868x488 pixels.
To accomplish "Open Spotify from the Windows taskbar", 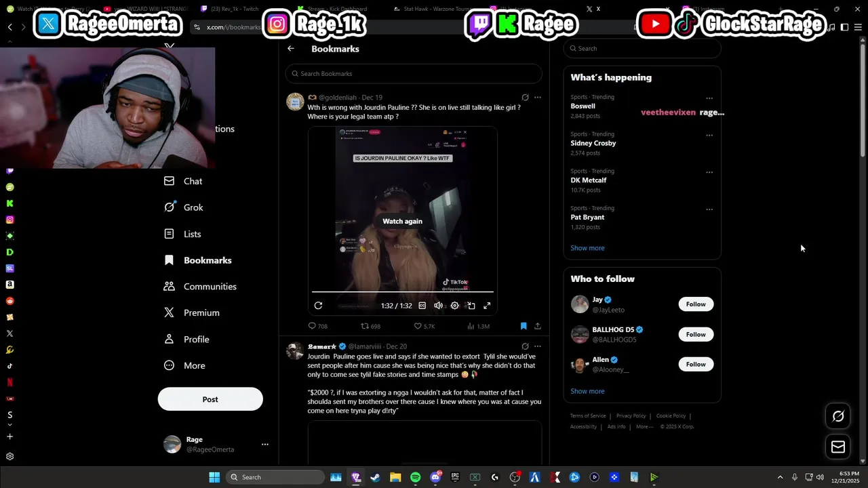I will point(415,477).
